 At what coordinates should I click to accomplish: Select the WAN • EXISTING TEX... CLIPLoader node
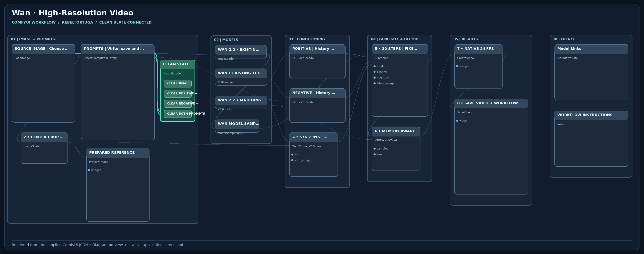coord(241,77)
